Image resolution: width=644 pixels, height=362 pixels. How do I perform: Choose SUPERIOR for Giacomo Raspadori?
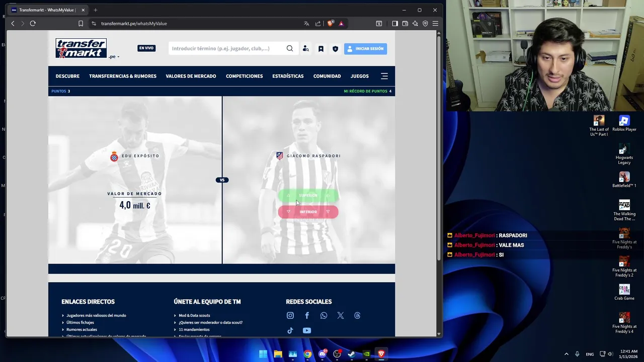308,196
